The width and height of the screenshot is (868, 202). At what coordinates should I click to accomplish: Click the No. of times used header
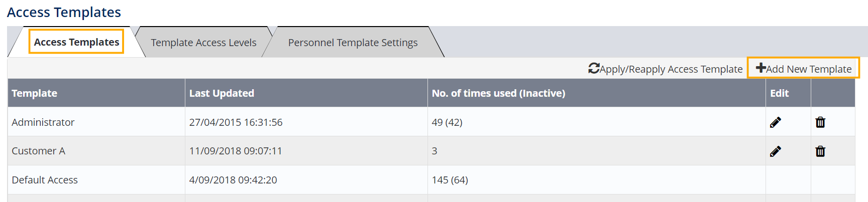coord(498,93)
